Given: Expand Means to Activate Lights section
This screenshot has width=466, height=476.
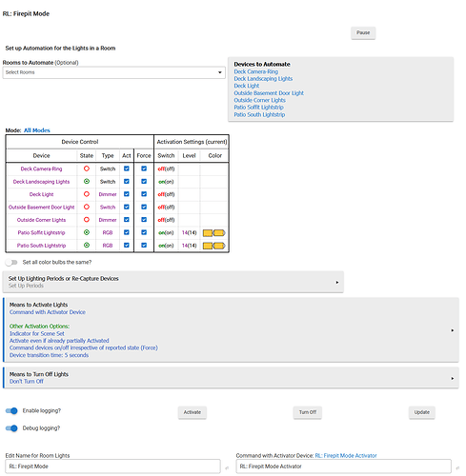Looking at the screenshot, I should pyautogui.click(x=231, y=330).
